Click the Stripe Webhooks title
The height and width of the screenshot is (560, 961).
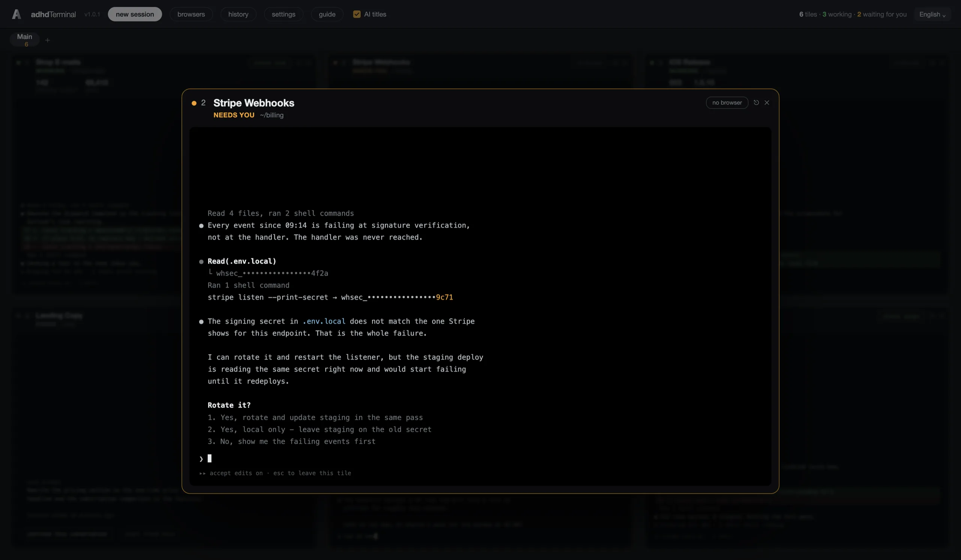point(254,103)
